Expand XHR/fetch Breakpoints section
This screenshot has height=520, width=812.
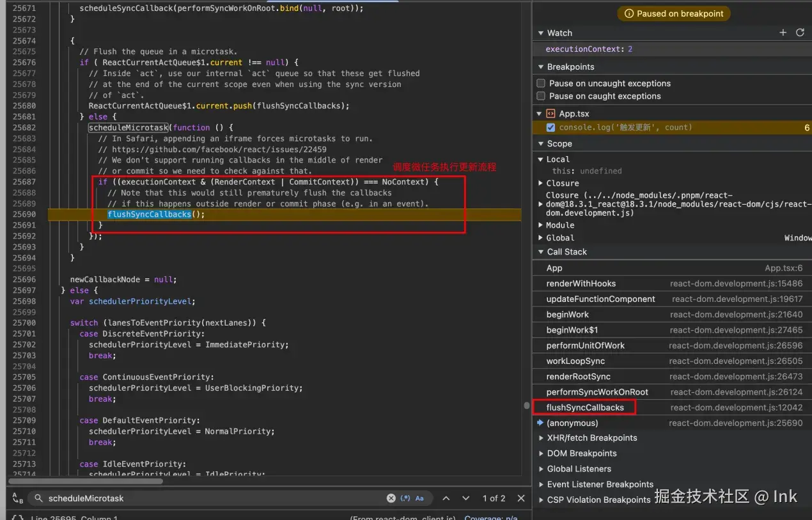(x=540, y=438)
